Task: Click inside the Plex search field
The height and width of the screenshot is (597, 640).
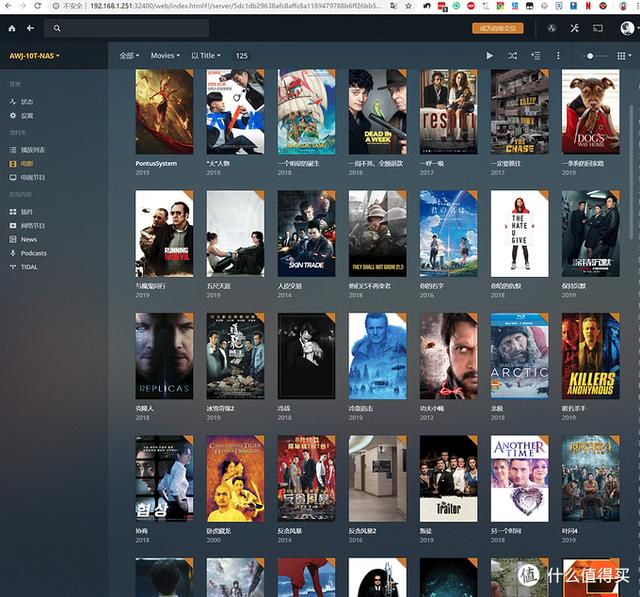Action: [x=127, y=28]
